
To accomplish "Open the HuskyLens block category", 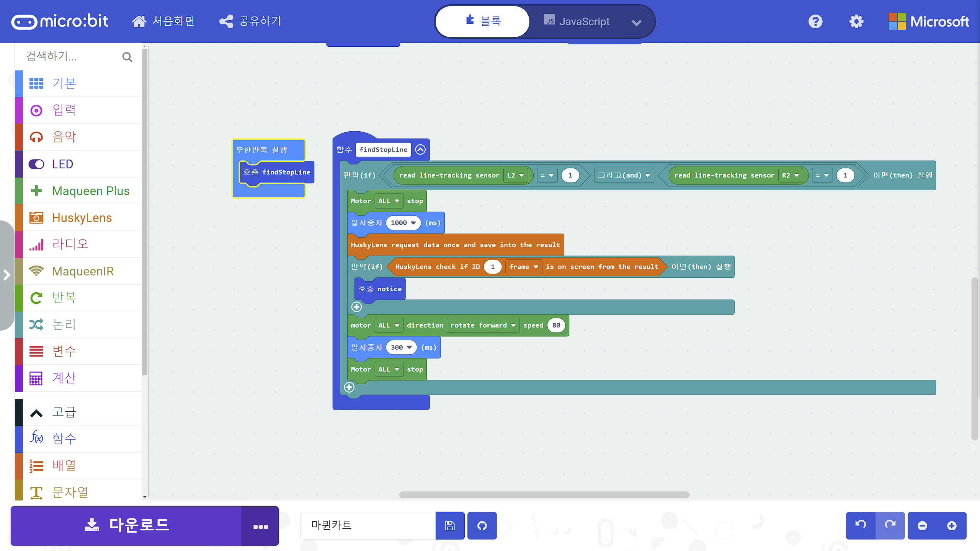I will [x=82, y=218].
